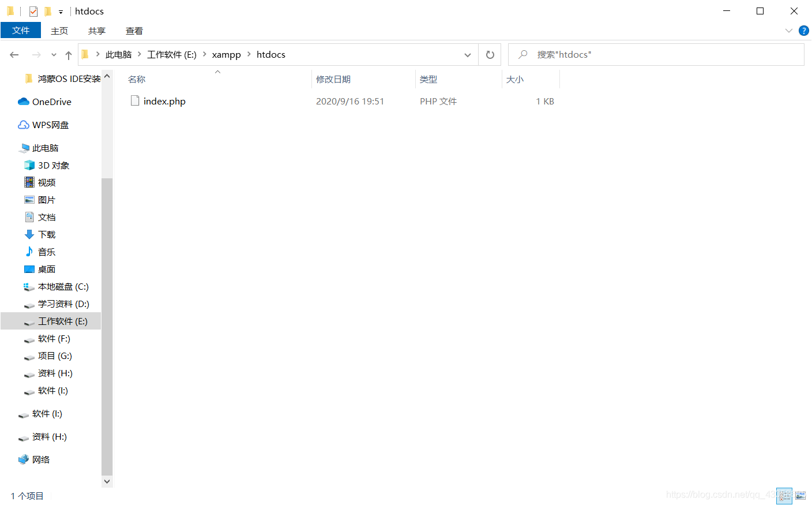Open 项目 (G:) drive

[x=55, y=356]
